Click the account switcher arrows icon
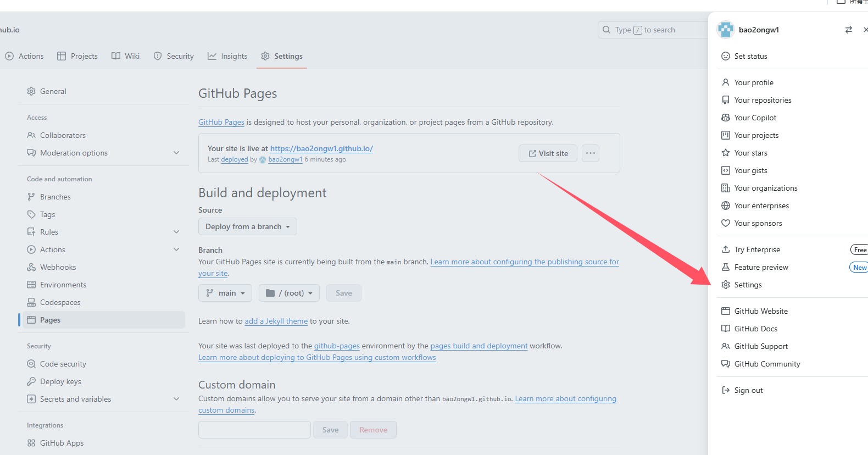Screen dimensions: 868x455 coord(848,30)
